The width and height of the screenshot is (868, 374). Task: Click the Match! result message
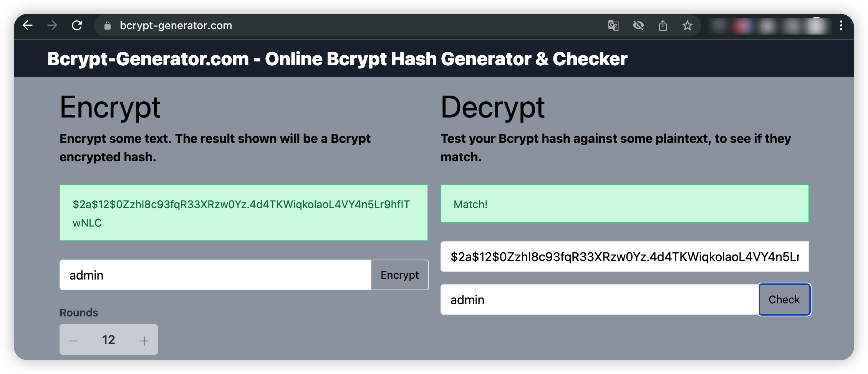click(625, 204)
